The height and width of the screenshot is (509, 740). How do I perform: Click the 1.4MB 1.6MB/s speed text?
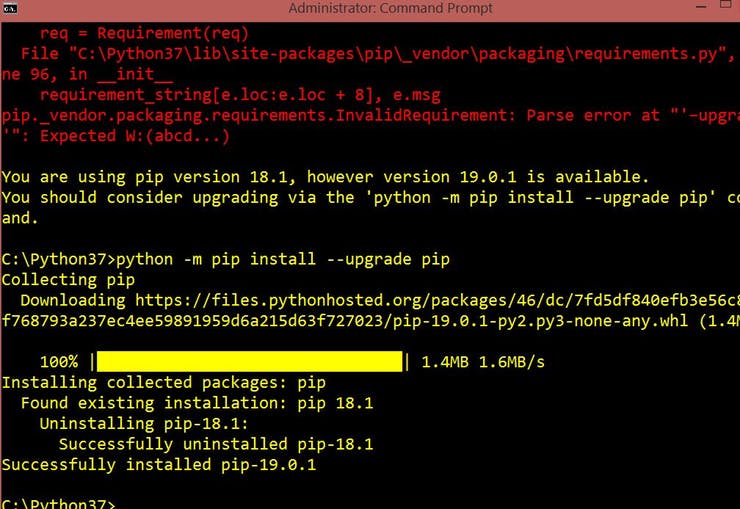point(483,362)
